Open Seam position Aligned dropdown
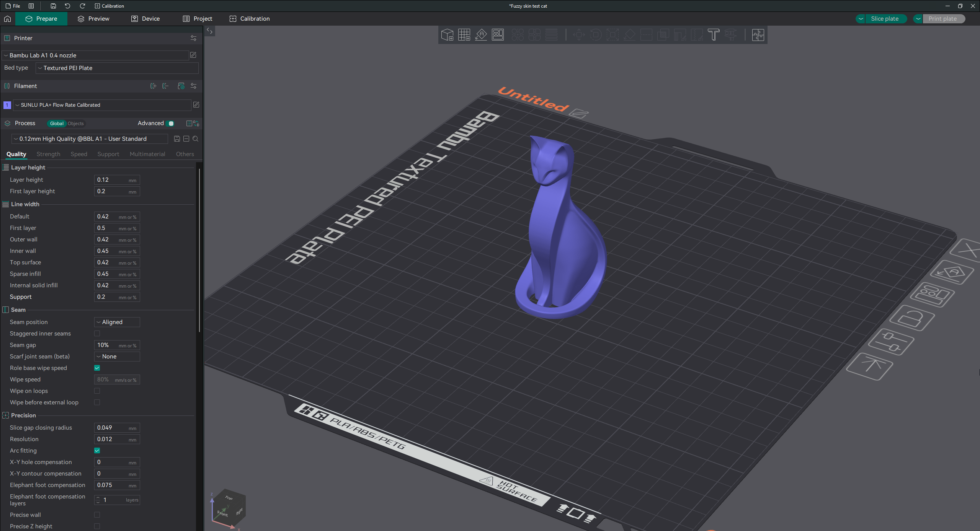The image size is (980, 531). [117, 322]
